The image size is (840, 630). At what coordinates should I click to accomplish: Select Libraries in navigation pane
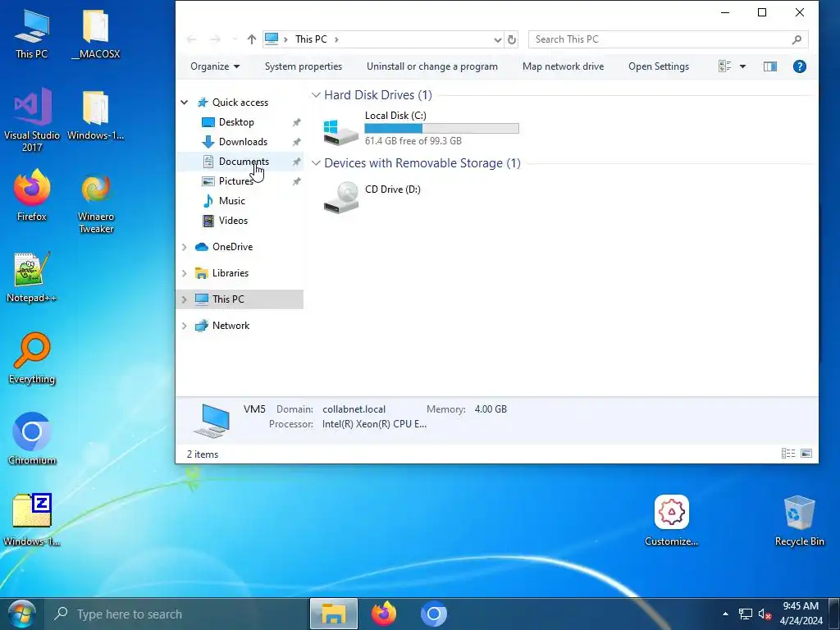point(231,273)
